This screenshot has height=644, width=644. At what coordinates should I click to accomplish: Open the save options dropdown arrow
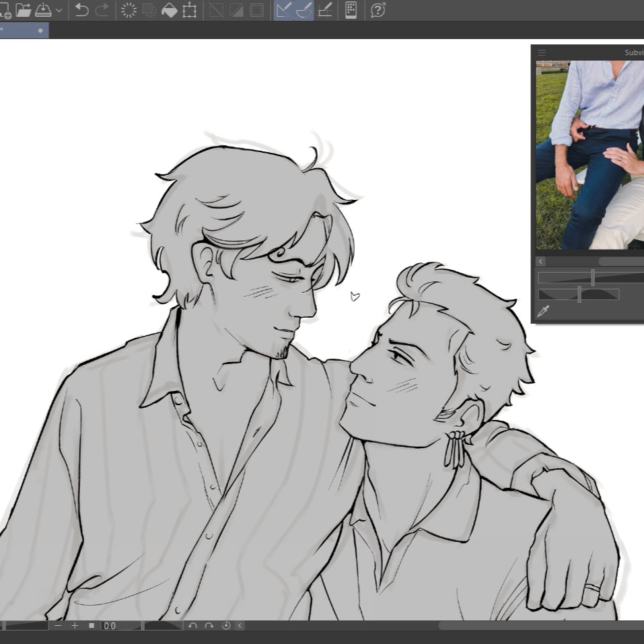tap(59, 10)
